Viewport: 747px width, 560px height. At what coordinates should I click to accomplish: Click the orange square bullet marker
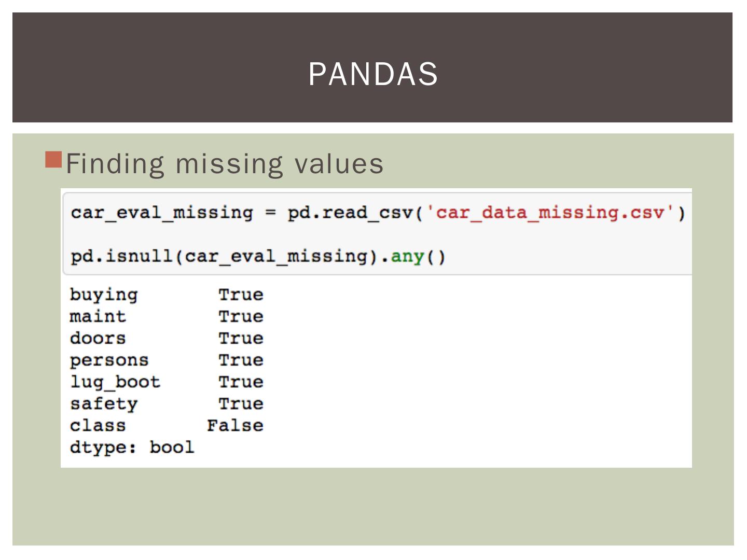coord(53,159)
